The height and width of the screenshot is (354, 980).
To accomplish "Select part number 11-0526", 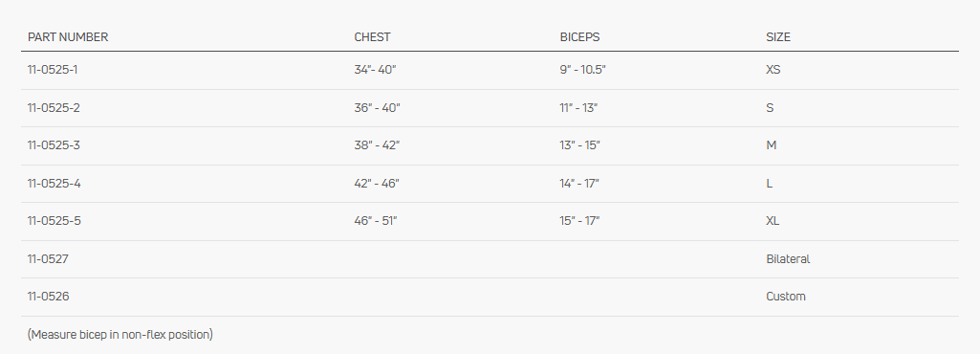I will 48,296.
